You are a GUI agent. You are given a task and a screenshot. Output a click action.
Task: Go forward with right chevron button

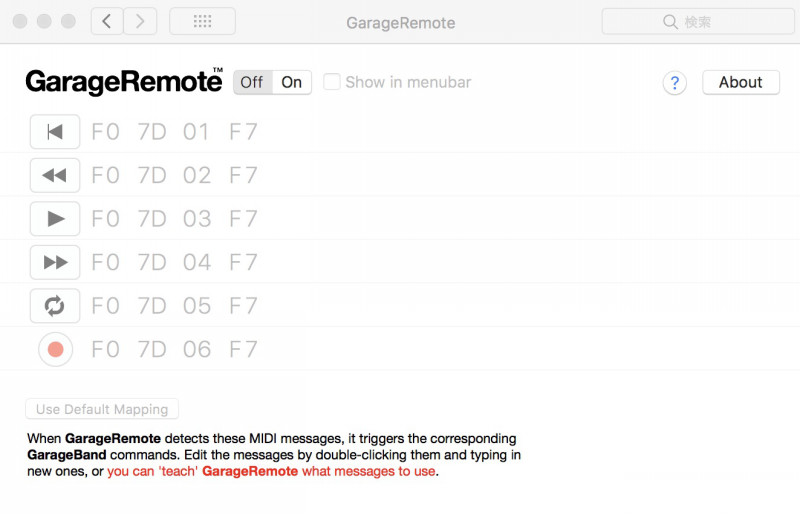click(x=140, y=21)
